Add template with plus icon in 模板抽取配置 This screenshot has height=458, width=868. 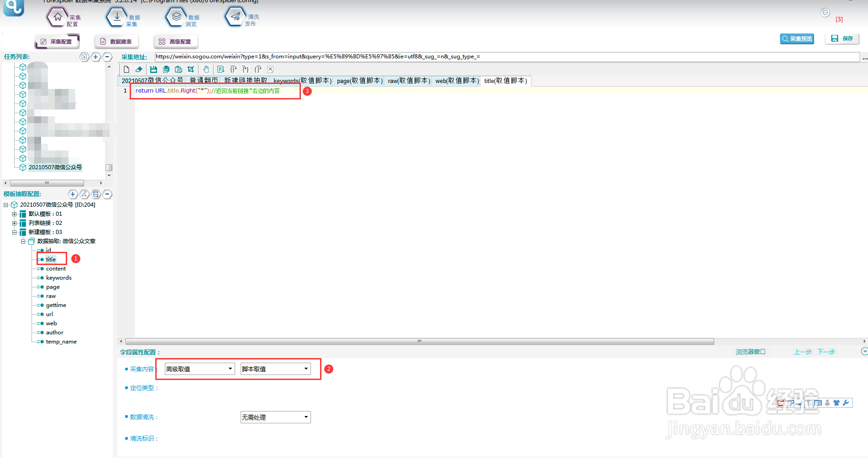click(73, 194)
